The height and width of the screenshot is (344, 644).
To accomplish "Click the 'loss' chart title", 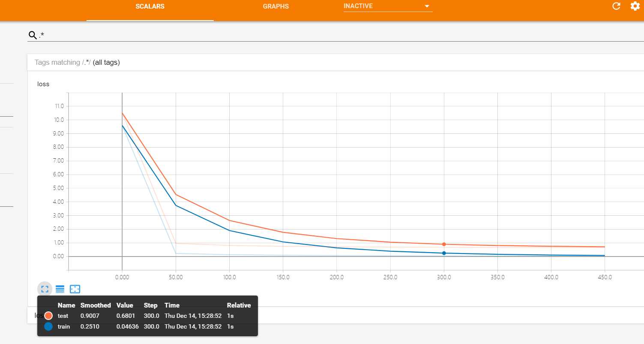I will coord(43,84).
